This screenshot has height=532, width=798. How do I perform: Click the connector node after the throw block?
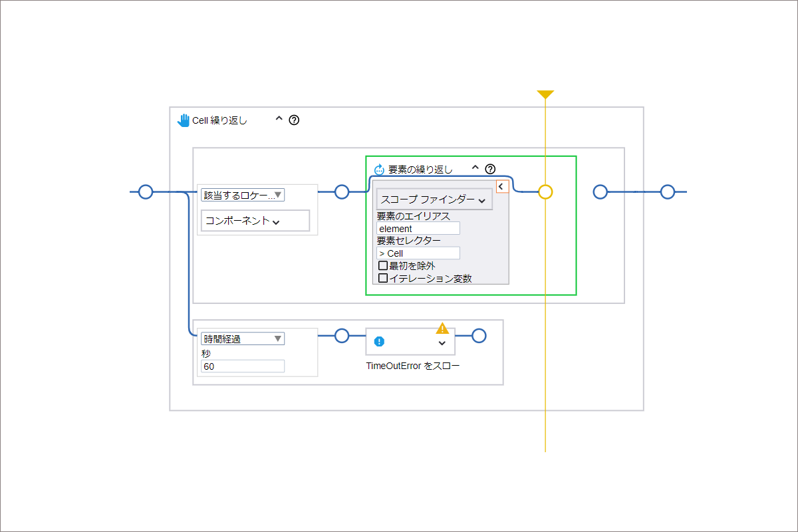479,336
